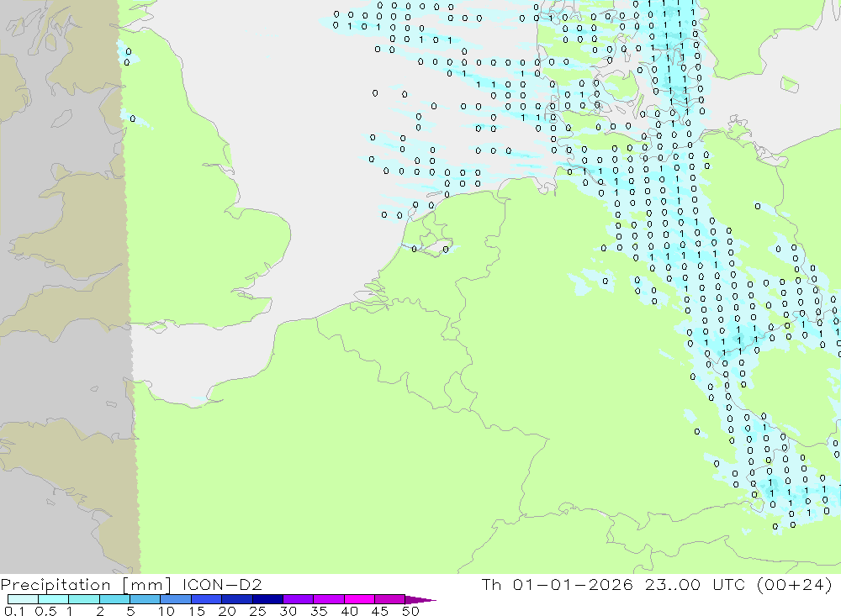Click the '10' legend value label
The width and height of the screenshot is (841, 616).
(167, 611)
